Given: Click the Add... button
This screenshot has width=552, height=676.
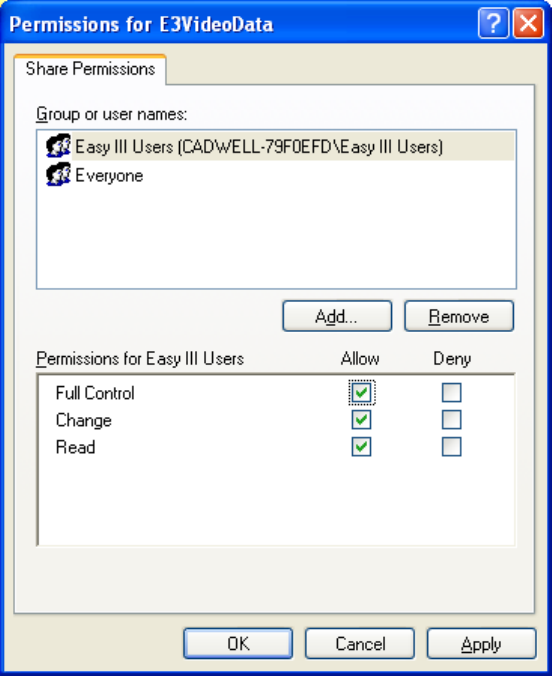Looking at the screenshot, I should point(337,316).
